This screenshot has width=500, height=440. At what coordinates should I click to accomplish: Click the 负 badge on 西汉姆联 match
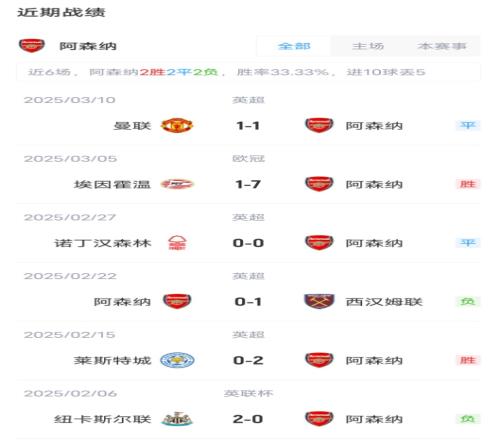point(468,301)
